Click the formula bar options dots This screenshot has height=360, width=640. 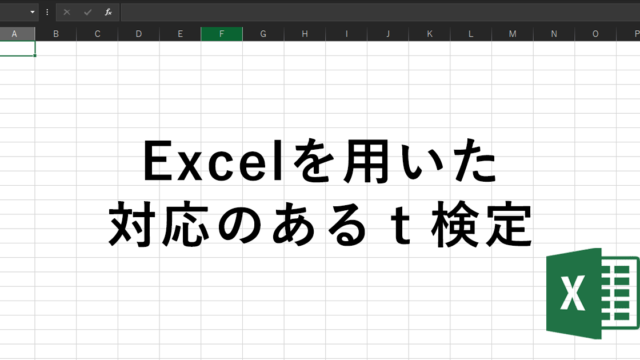point(47,12)
